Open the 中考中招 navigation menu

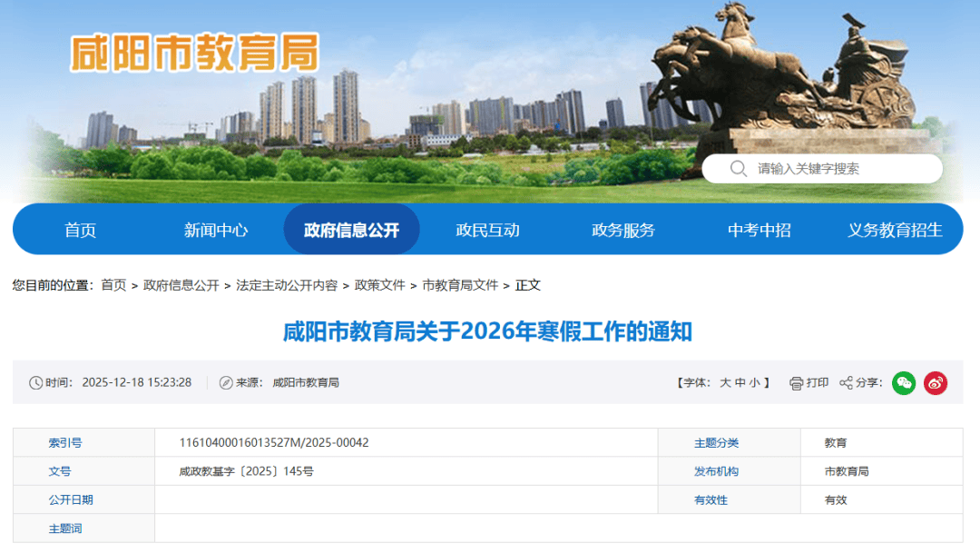[758, 230]
